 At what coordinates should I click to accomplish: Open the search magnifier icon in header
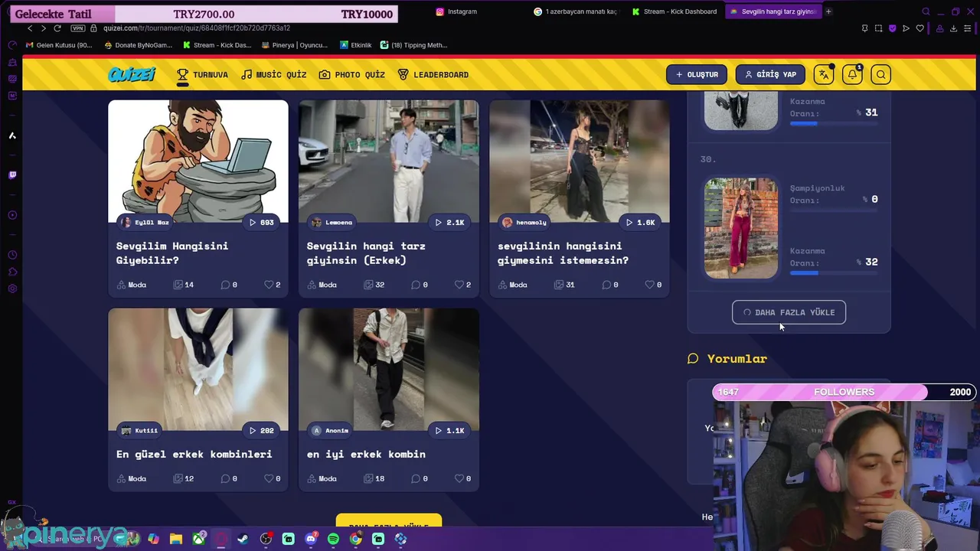coord(881,74)
